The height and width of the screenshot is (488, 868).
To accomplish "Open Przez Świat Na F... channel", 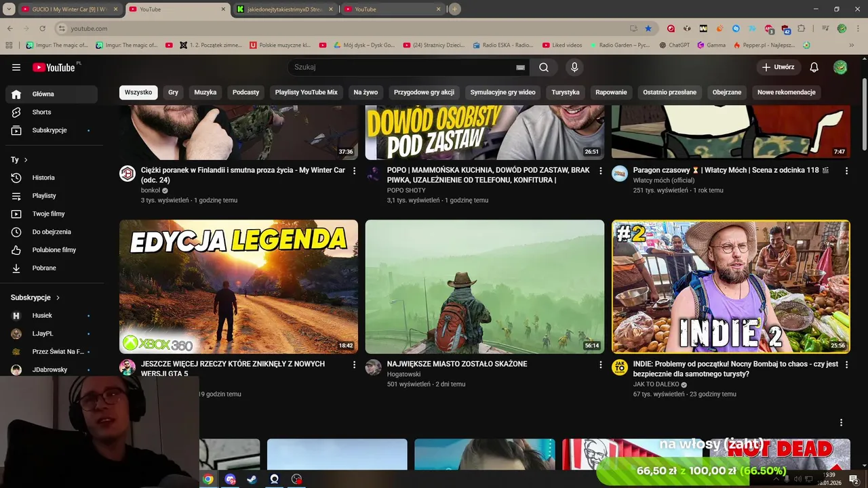I will [x=52, y=352].
